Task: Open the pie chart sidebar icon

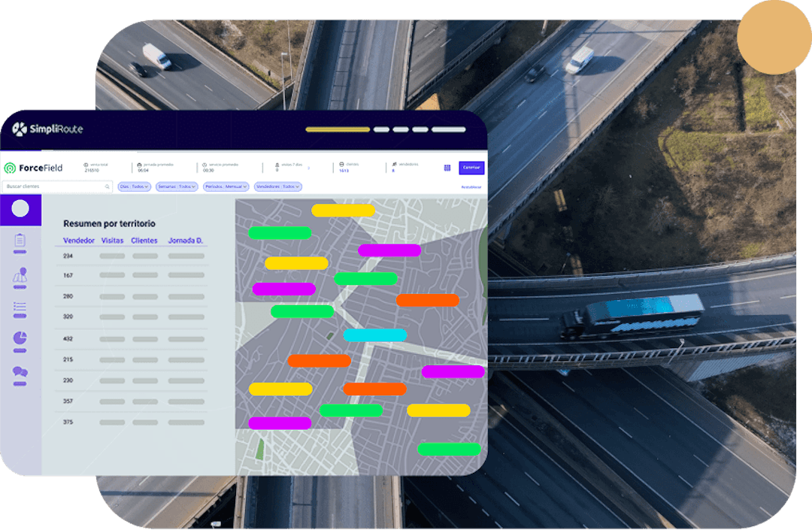Action: click(20, 338)
